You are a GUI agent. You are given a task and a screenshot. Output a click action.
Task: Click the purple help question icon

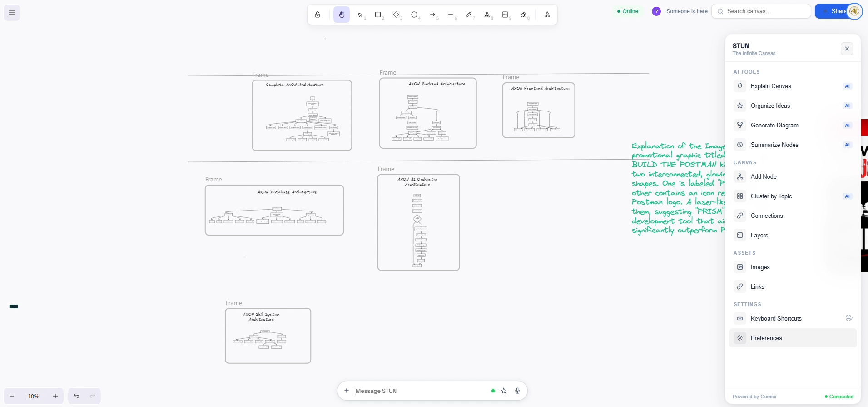click(x=656, y=11)
